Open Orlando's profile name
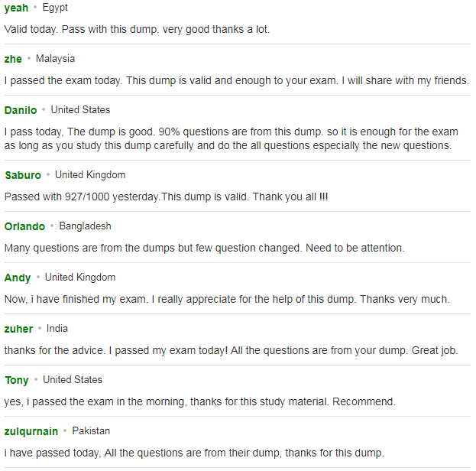 point(24,226)
